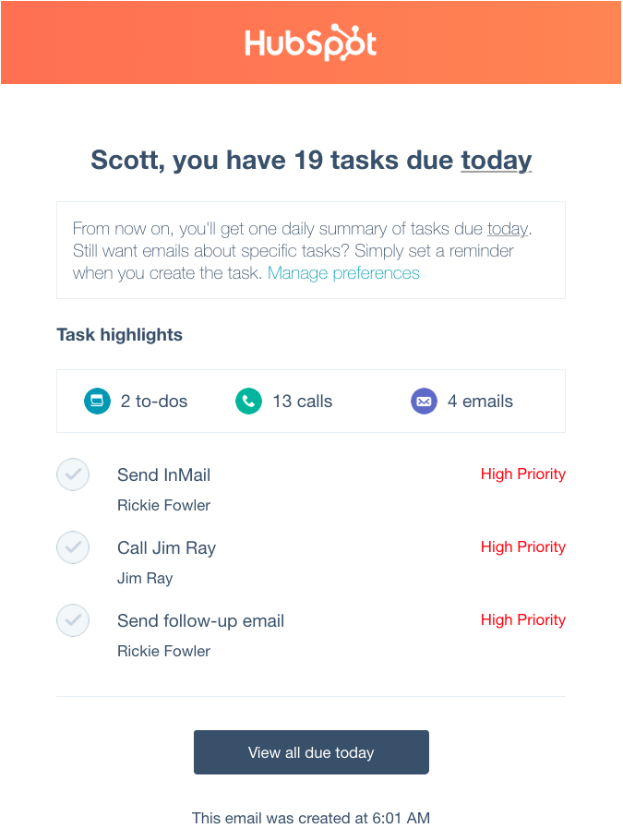This screenshot has width=623, height=840.
Task: Check off the Call Jim Ray task
Action: (73, 547)
